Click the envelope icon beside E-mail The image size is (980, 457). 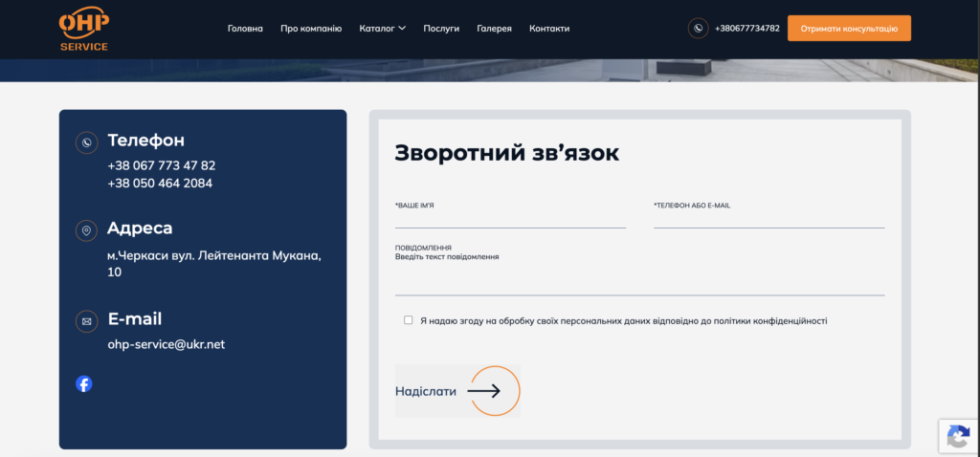pos(87,321)
